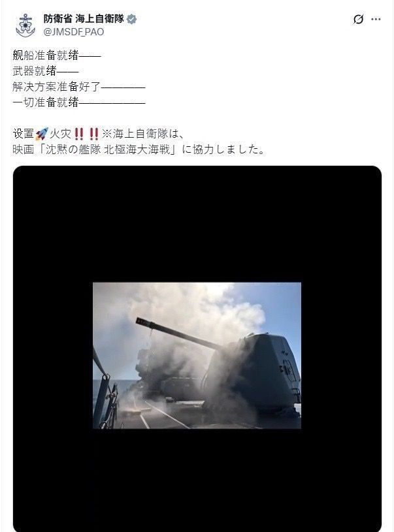Click the second red double-exclamation emoji

(x=93, y=134)
